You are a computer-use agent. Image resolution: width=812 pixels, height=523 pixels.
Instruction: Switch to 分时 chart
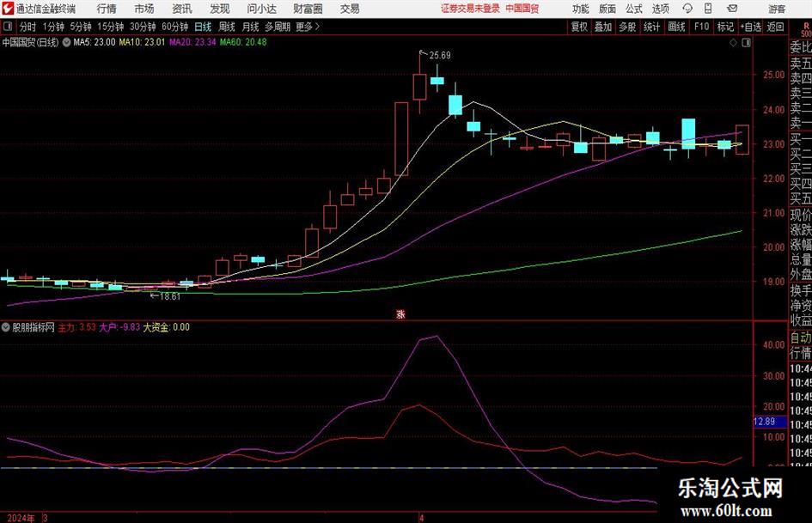pyautogui.click(x=27, y=27)
